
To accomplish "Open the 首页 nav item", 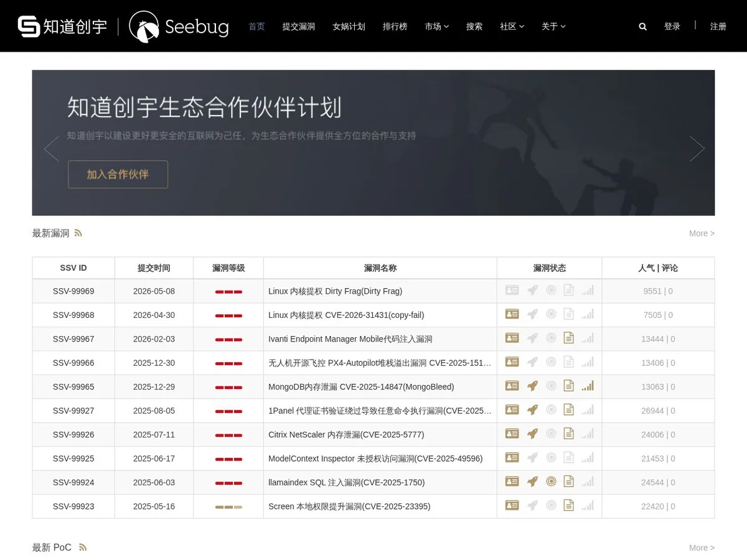I will [256, 27].
